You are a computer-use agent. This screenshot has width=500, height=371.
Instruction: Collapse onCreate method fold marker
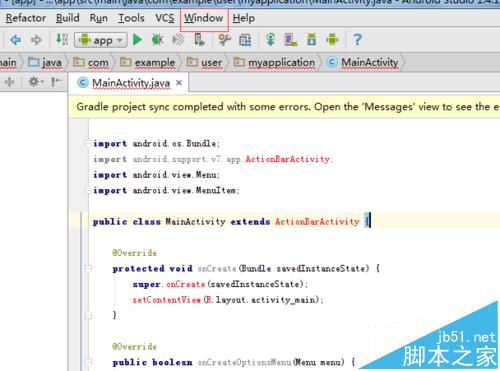[88, 268]
